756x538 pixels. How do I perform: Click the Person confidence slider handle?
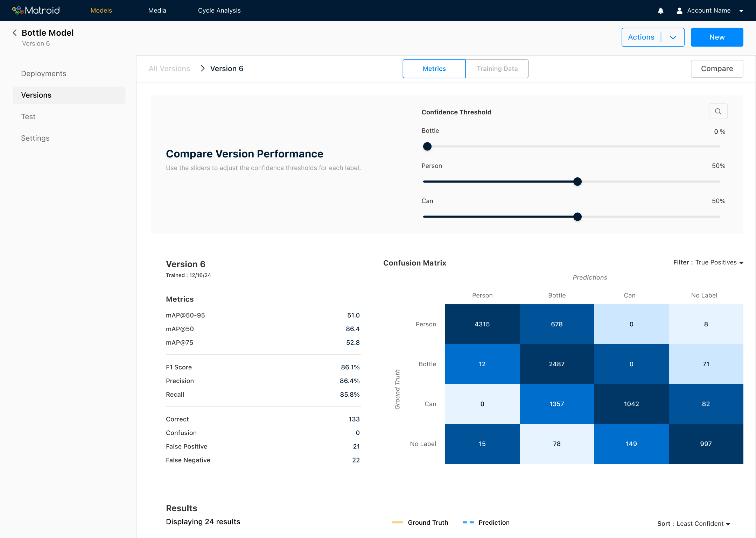pyautogui.click(x=577, y=182)
